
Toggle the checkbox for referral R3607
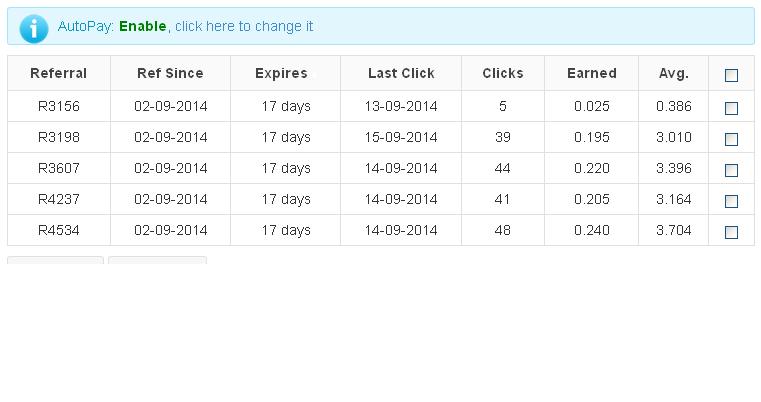(x=731, y=170)
